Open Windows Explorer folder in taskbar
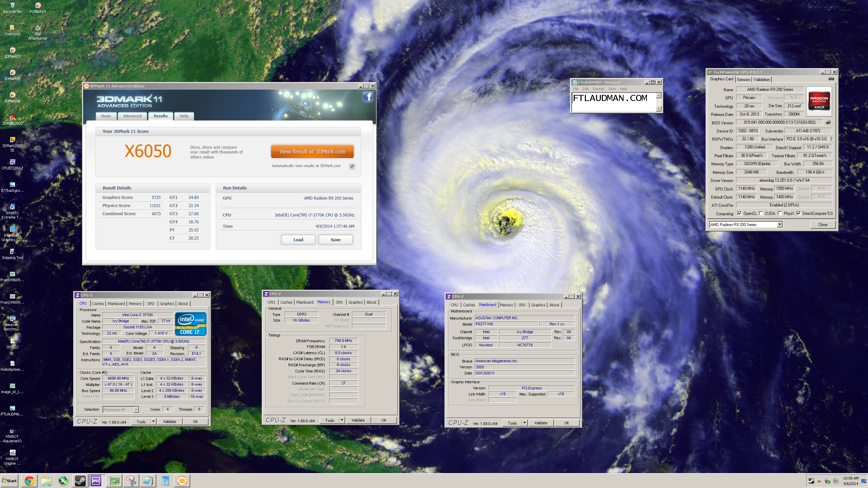The height and width of the screenshot is (488, 868). pos(46,481)
